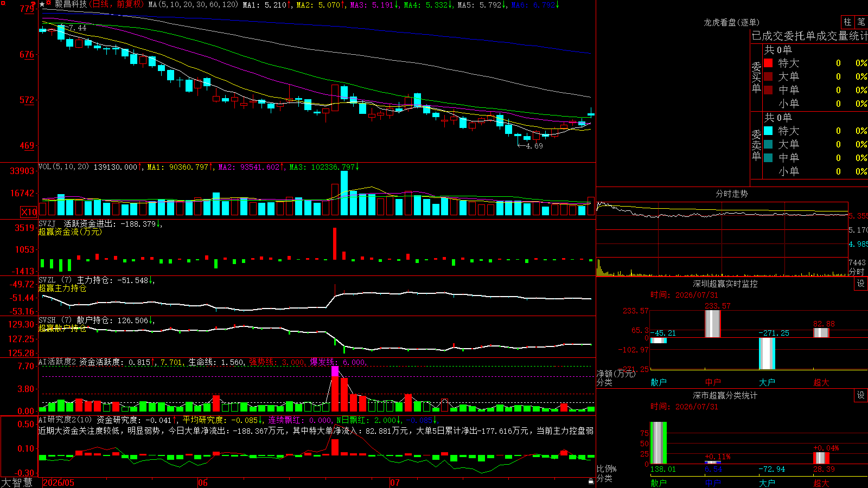This screenshot has width=868, height=488.
Task: Open settings 设 for 深圳超赢实时监控
Action: coord(861,284)
